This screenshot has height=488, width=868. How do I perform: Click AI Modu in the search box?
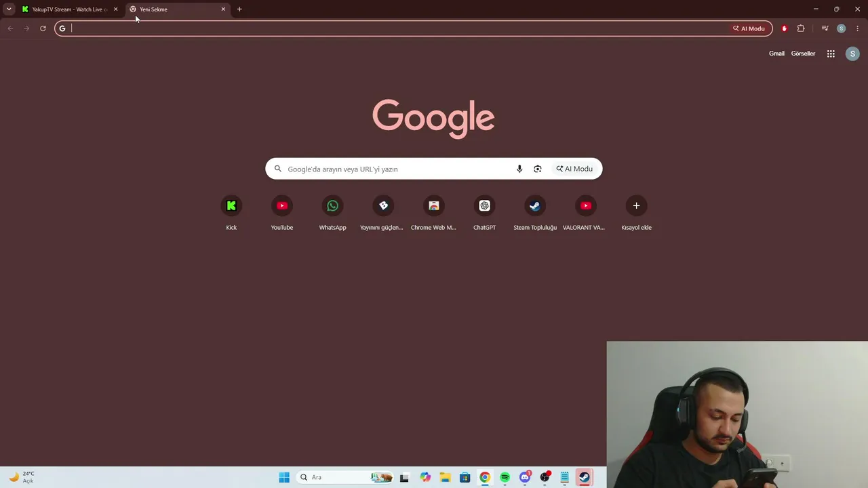574,169
